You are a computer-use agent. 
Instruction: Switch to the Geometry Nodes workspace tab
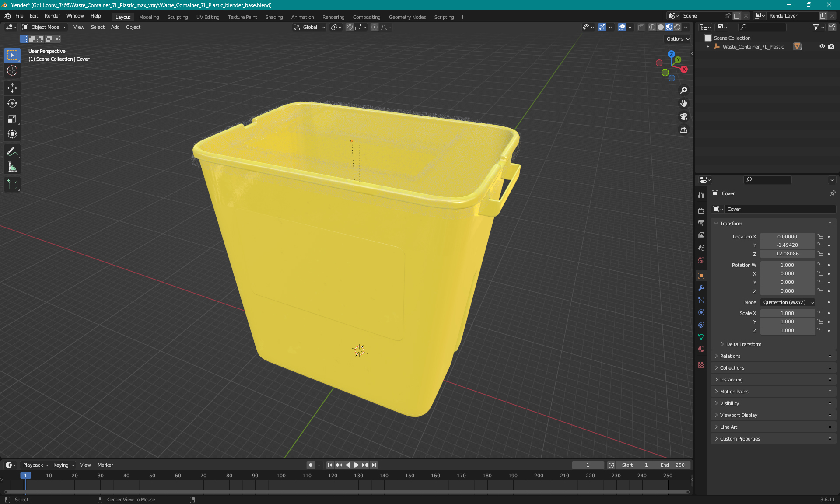pos(407,17)
